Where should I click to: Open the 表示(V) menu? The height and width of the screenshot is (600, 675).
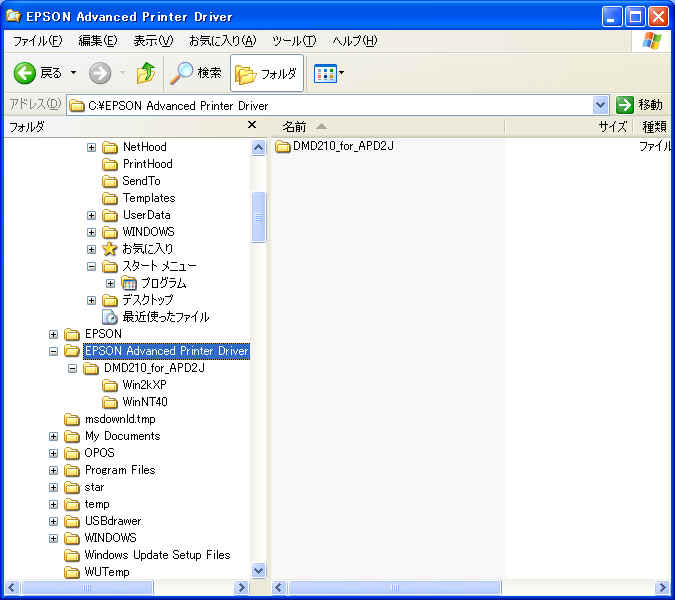[153, 41]
